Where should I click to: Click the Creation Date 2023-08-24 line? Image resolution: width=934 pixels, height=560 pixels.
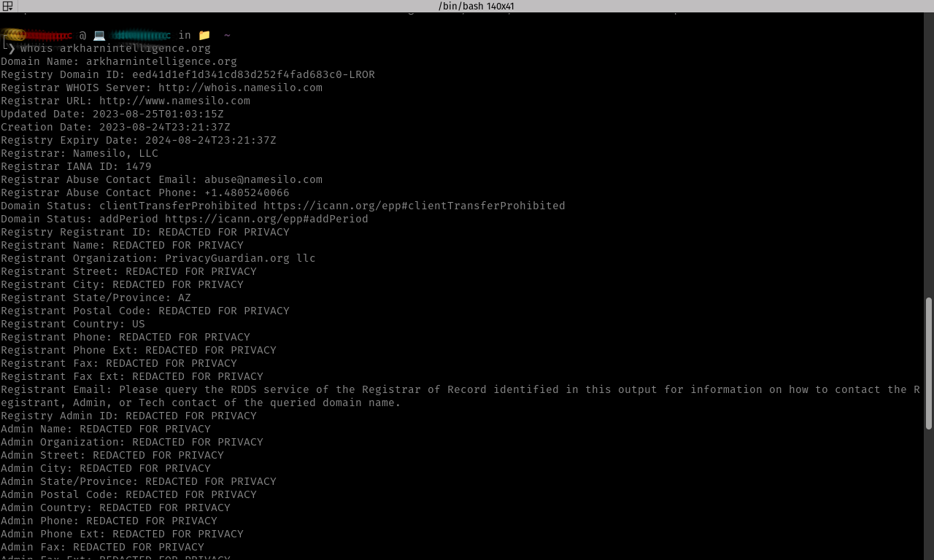click(115, 127)
